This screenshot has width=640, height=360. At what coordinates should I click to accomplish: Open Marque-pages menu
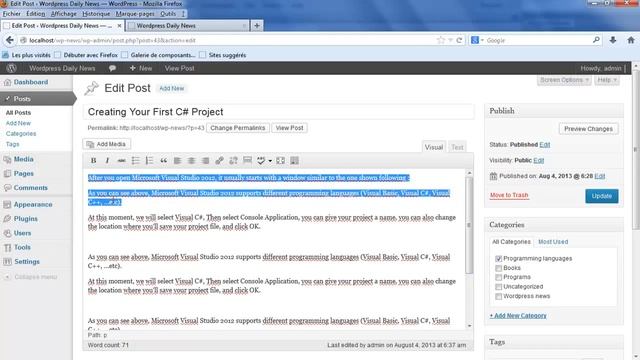click(x=135, y=13)
